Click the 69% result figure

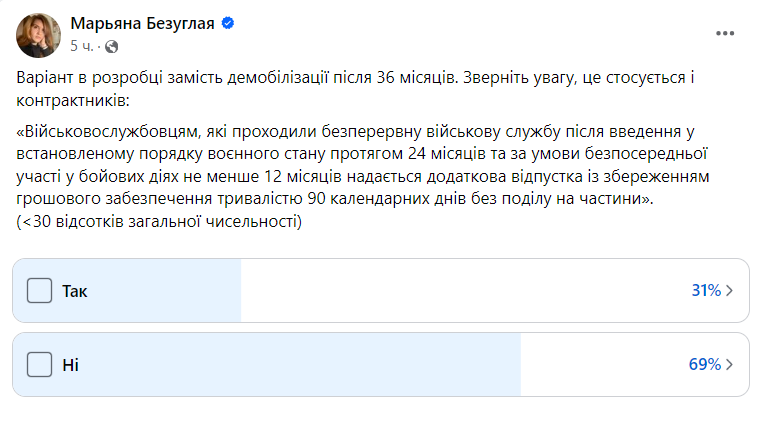pyautogui.click(x=704, y=365)
